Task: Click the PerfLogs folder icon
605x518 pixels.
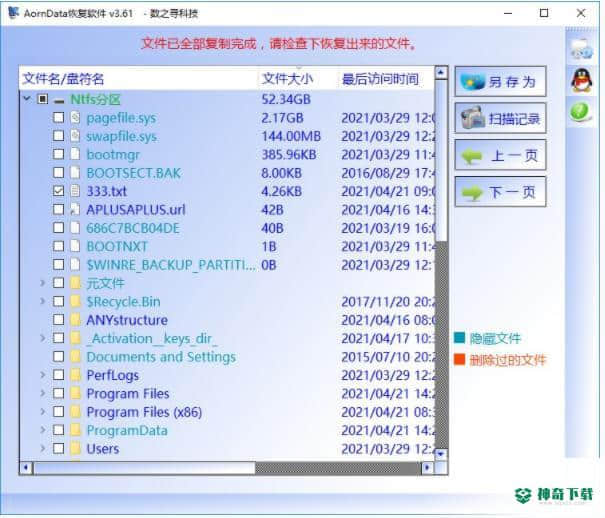Action: (76, 375)
